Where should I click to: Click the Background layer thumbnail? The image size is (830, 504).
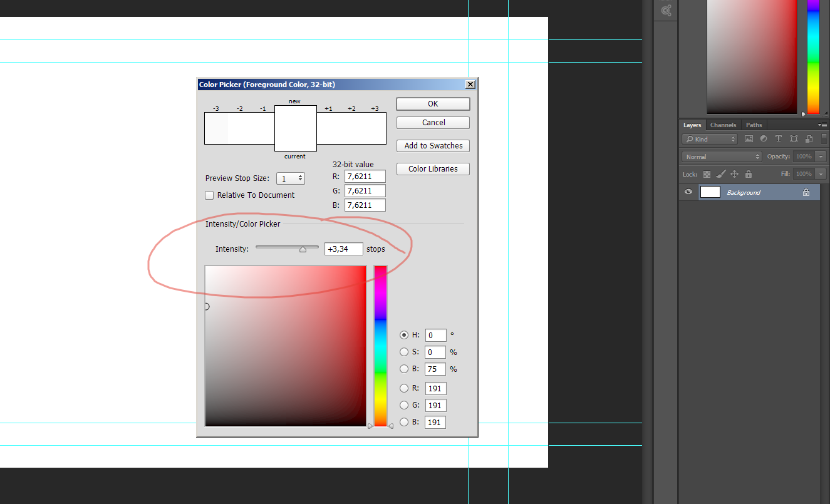pyautogui.click(x=710, y=192)
